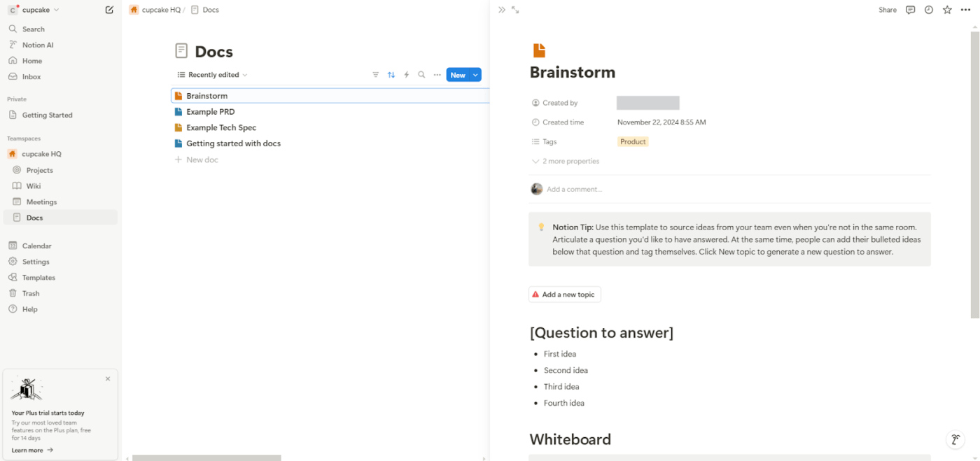980x461 pixels.
Task: Click the sort arrows icon
Action: coord(391,75)
